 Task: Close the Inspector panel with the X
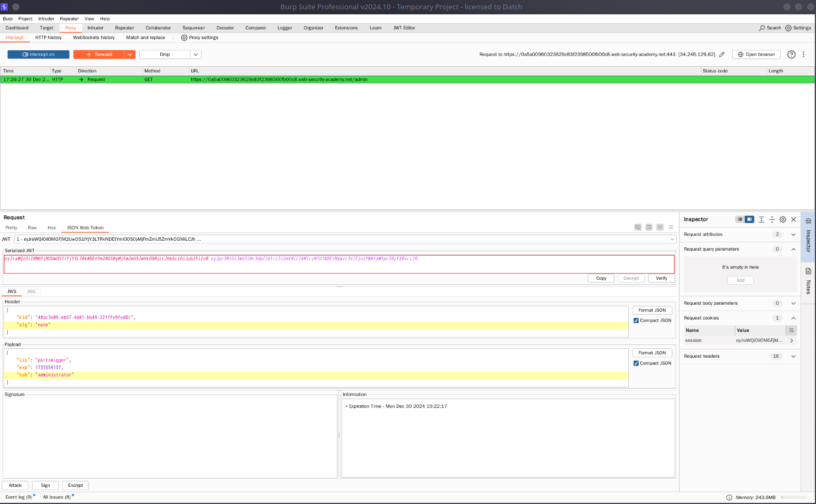click(x=793, y=219)
